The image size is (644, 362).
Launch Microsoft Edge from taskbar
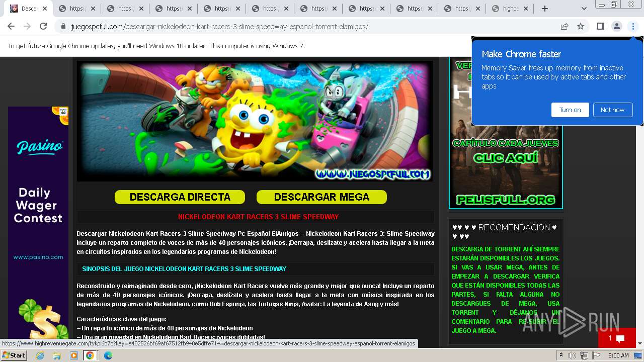[108, 355]
